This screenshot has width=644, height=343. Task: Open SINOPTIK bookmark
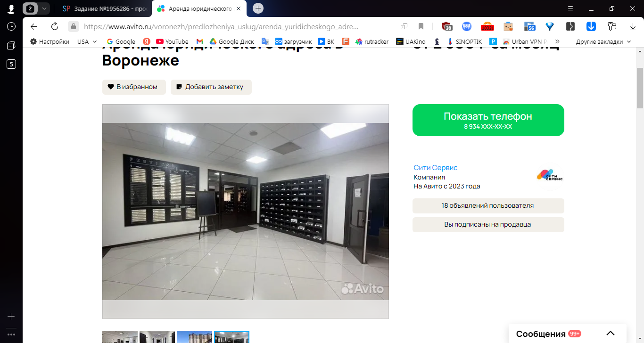(x=464, y=41)
